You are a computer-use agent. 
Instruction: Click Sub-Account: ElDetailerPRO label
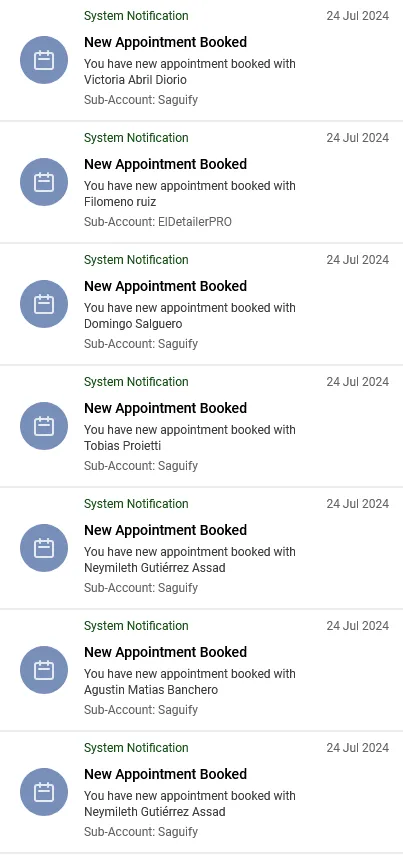click(x=158, y=222)
